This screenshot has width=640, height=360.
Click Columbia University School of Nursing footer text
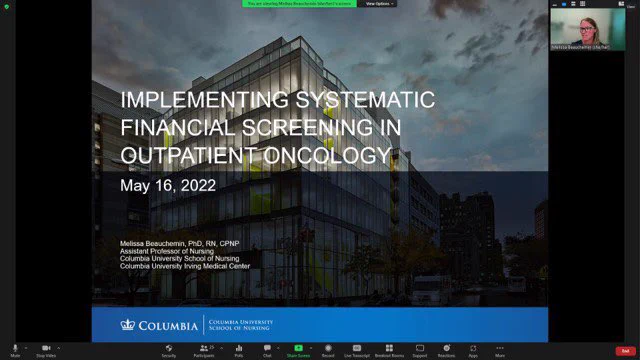pyautogui.click(x=240, y=325)
